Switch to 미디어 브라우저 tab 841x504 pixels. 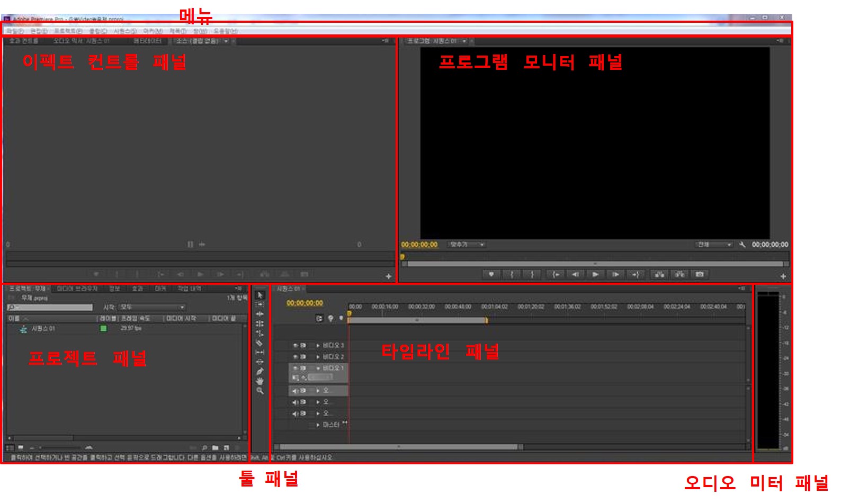77,289
